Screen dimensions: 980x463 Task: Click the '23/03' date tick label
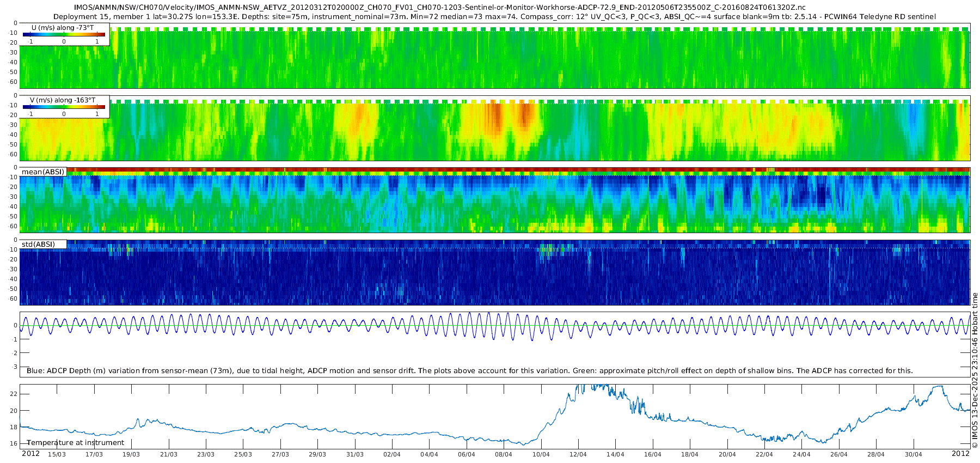pos(206,454)
